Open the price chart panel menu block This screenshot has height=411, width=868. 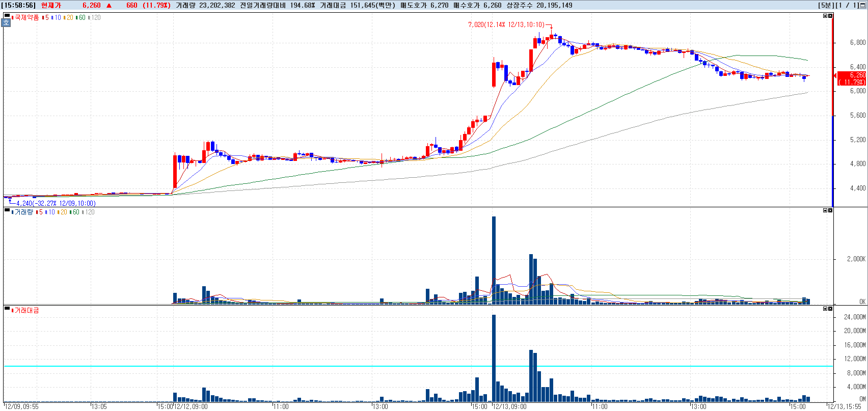(7, 16)
